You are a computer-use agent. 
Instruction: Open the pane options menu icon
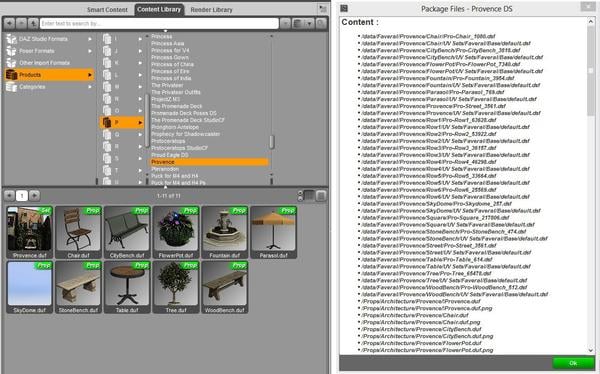coord(323,9)
